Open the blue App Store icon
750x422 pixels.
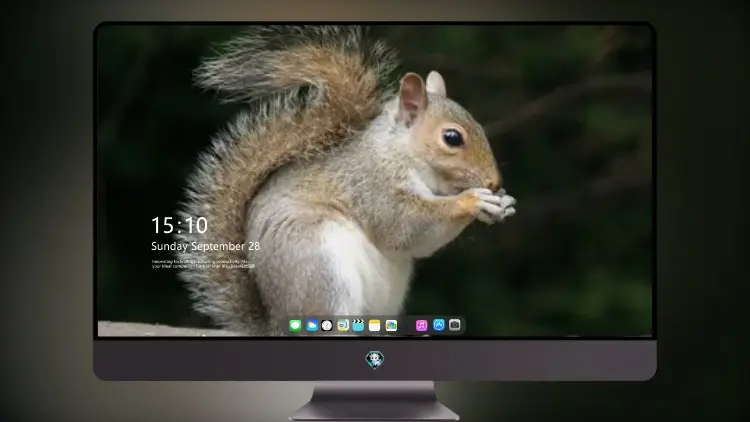point(439,325)
